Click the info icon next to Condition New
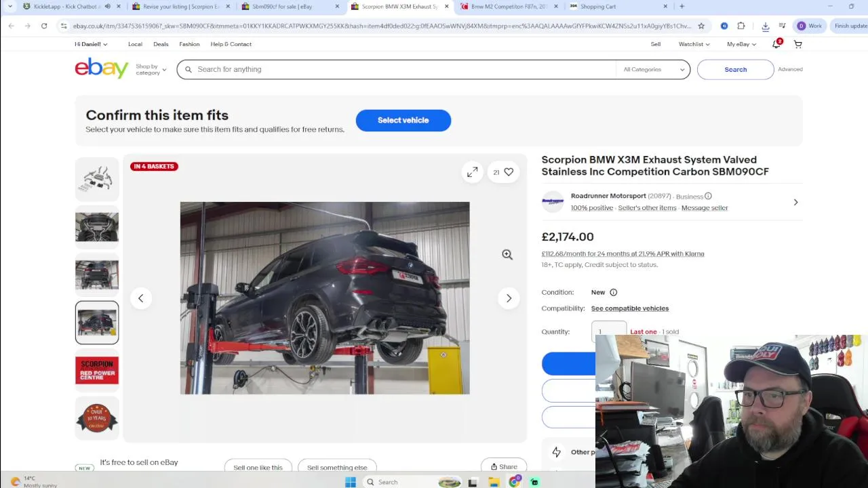This screenshot has height=488, width=868. point(613,292)
